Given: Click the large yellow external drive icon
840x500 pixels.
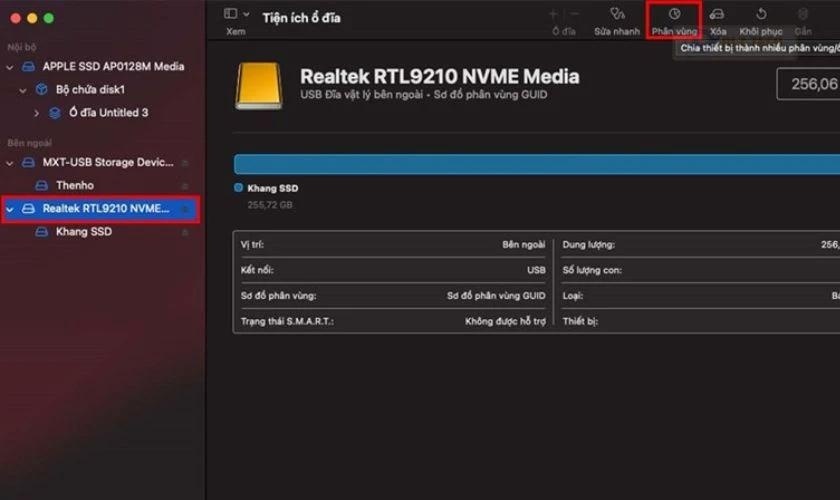Looking at the screenshot, I should coord(258,86).
